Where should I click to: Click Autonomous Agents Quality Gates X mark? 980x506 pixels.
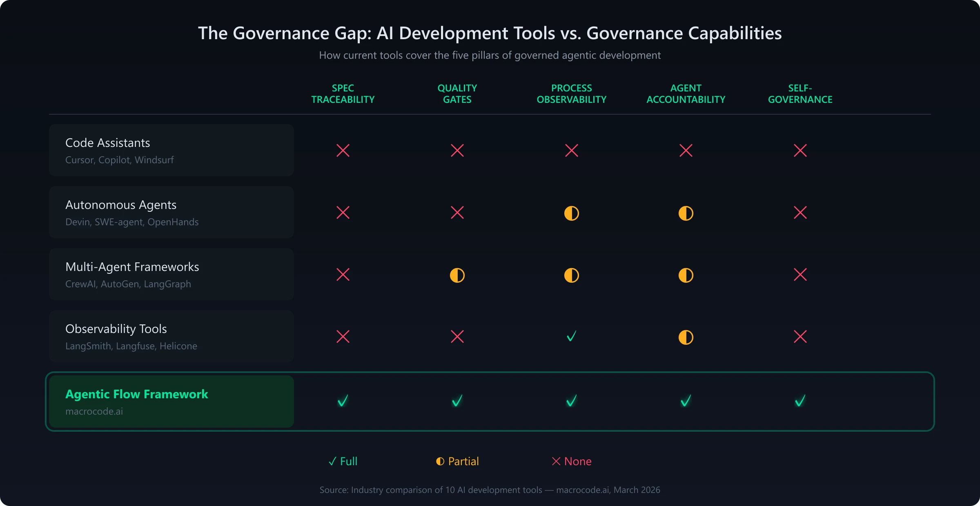pos(457,212)
